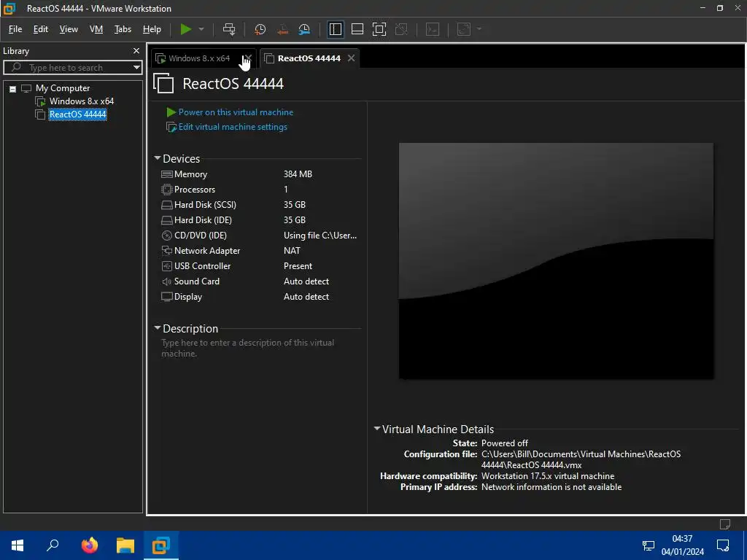Click the Sound Card device
This screenshot has width=747, height=560.
[197, 281]
